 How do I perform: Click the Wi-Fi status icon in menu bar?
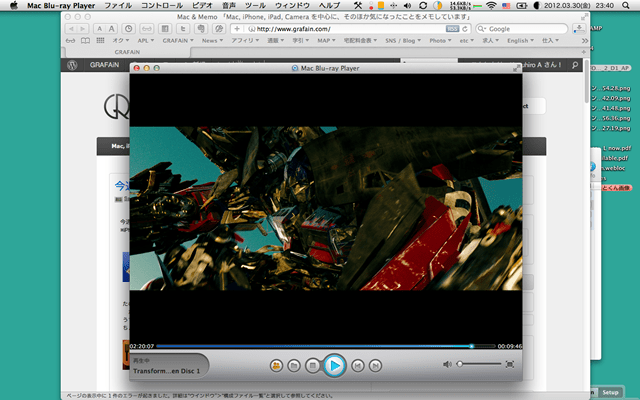coord(491,5)
